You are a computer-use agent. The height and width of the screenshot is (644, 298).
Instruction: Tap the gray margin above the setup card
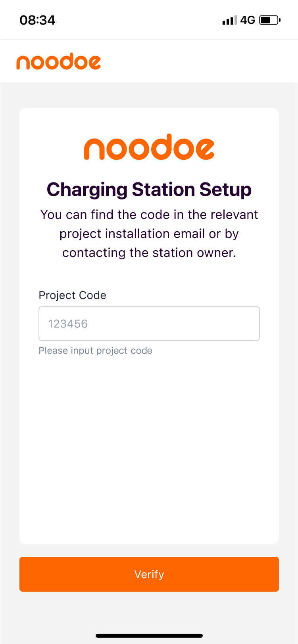click(149, 95)
